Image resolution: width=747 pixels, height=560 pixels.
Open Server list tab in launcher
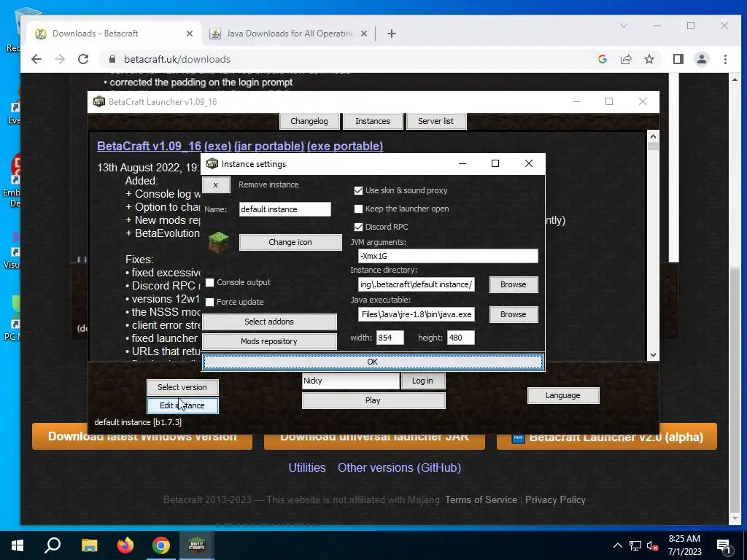coord(436,121)
